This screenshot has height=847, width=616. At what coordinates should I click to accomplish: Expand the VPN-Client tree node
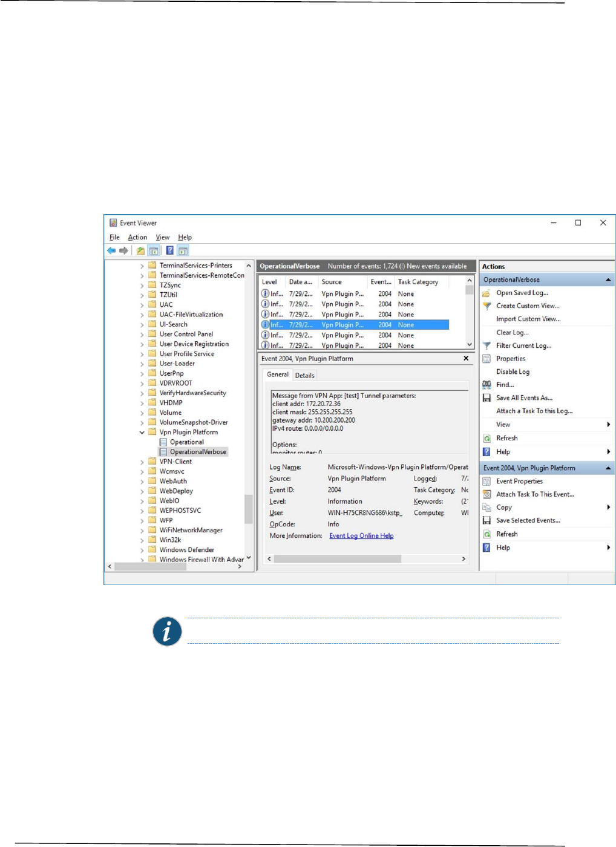tap(142, 462)
